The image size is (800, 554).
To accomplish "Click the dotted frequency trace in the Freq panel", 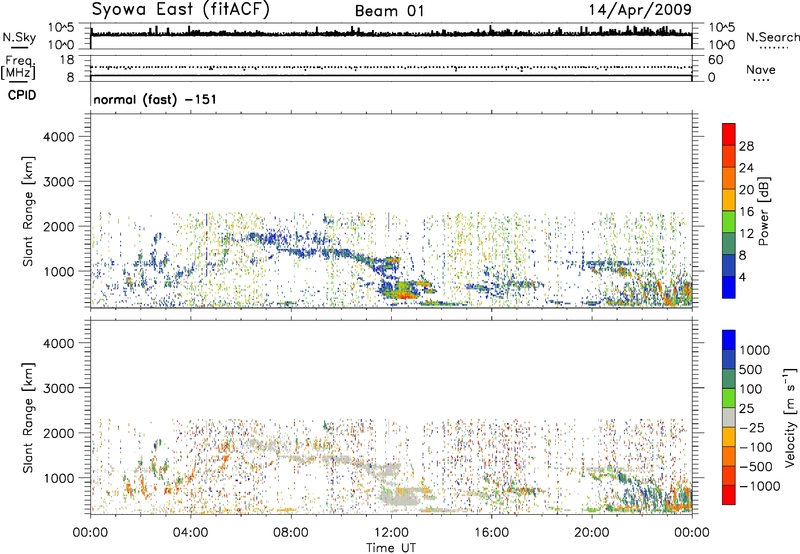I will tap(391, 67).
